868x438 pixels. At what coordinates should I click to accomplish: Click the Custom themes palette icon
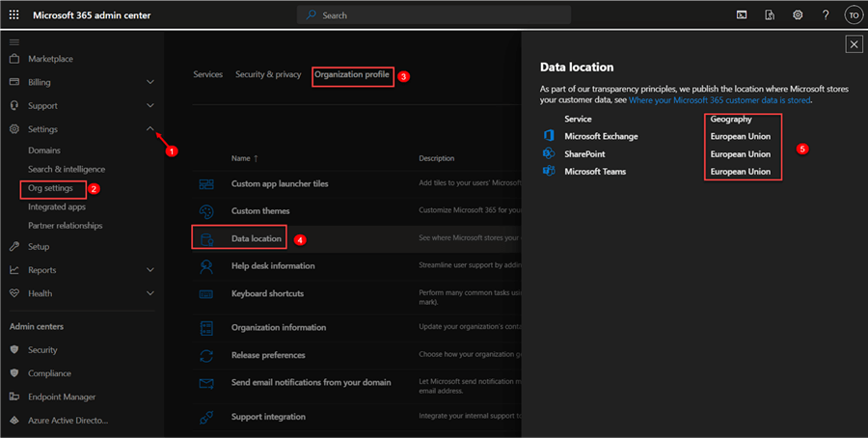click(206, 211)
